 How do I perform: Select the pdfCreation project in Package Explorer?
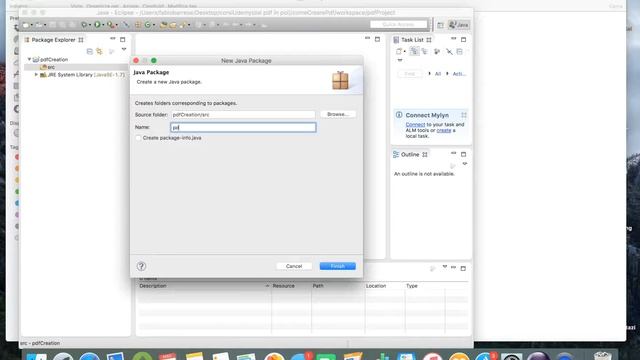(x=51, y=59)
